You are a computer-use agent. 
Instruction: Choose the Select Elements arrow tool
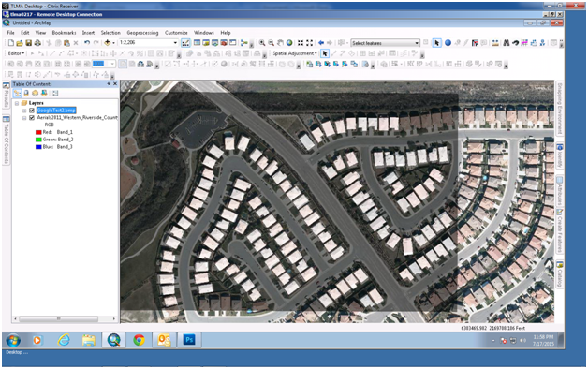click(x=436, y=43)
